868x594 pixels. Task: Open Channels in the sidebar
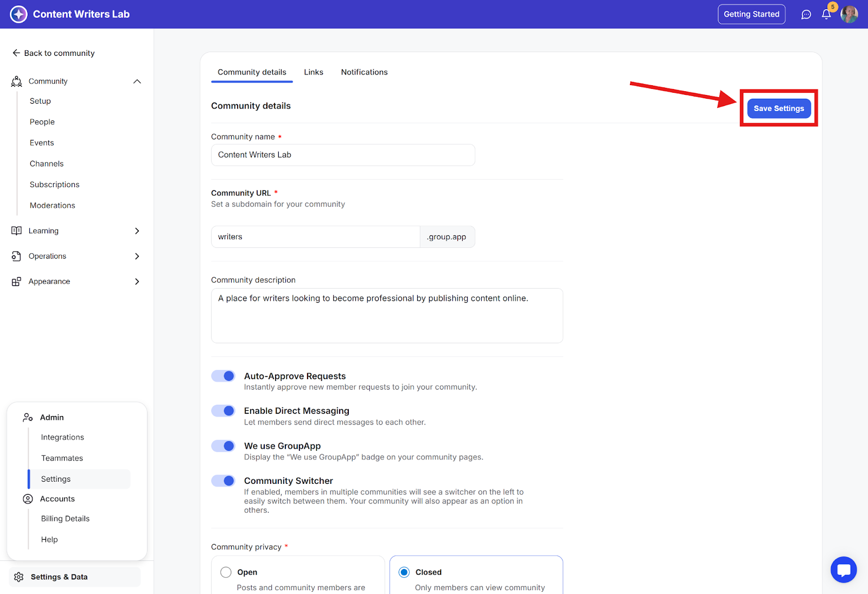[47, 164]
